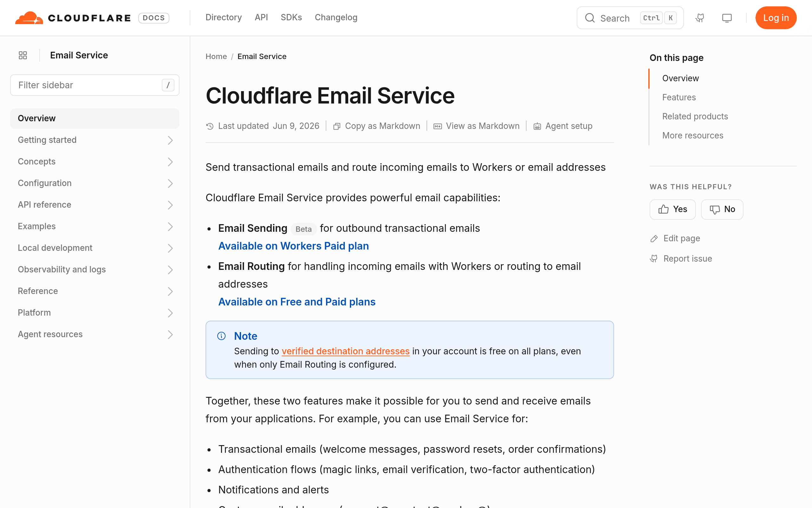Expand the Local development section
This screenshot has height=508, width=812.
click(x=95, y=248)
